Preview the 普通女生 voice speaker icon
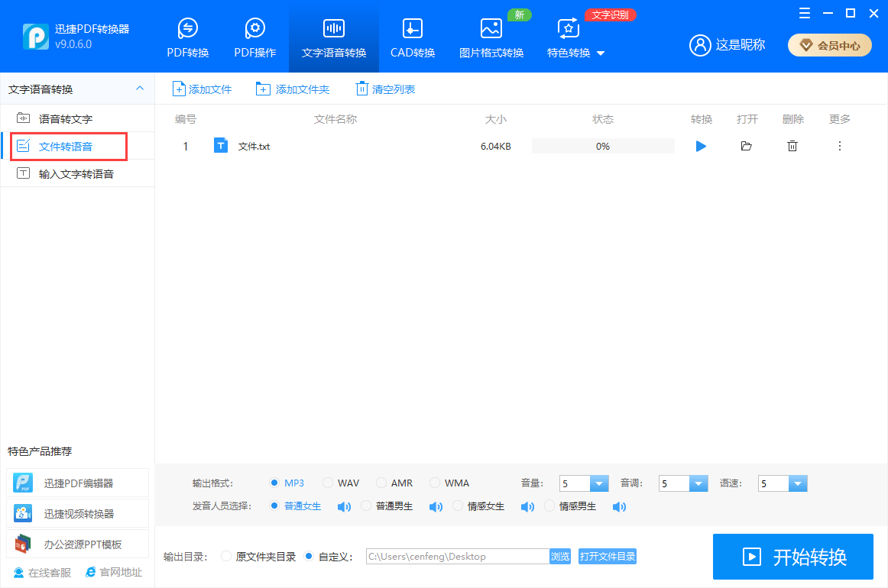888x588 pixels. point(344,506)
